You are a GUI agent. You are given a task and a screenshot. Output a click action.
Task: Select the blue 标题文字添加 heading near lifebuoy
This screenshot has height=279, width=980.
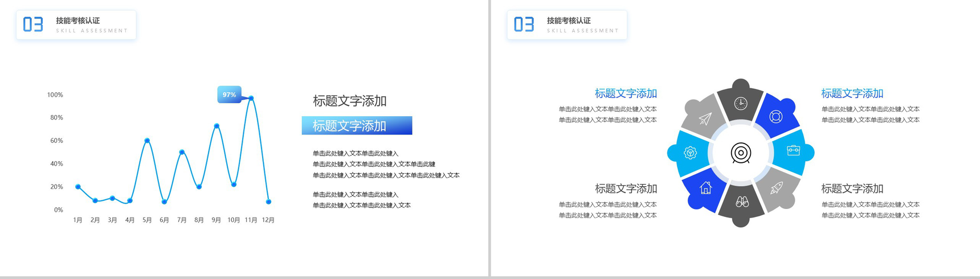point(852,93)
